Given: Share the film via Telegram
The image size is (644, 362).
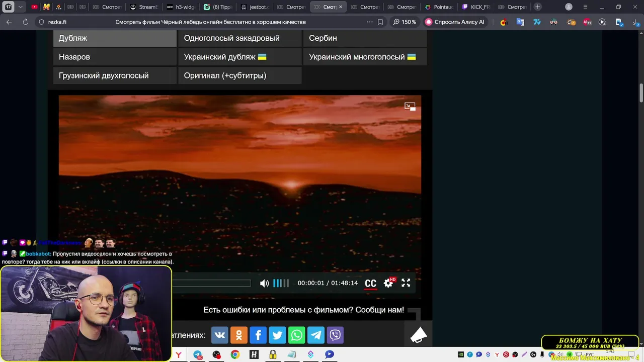Looking at the screenshot, I should pyautogui.click(x=316, y=335).
